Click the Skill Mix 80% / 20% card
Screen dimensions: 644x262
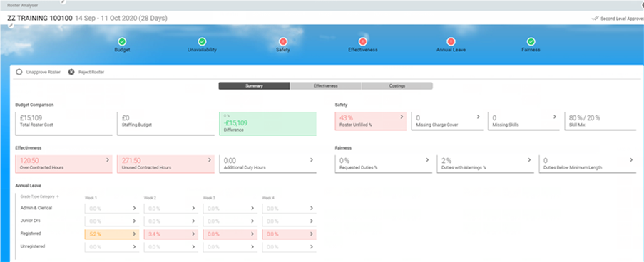click(600, 121)
